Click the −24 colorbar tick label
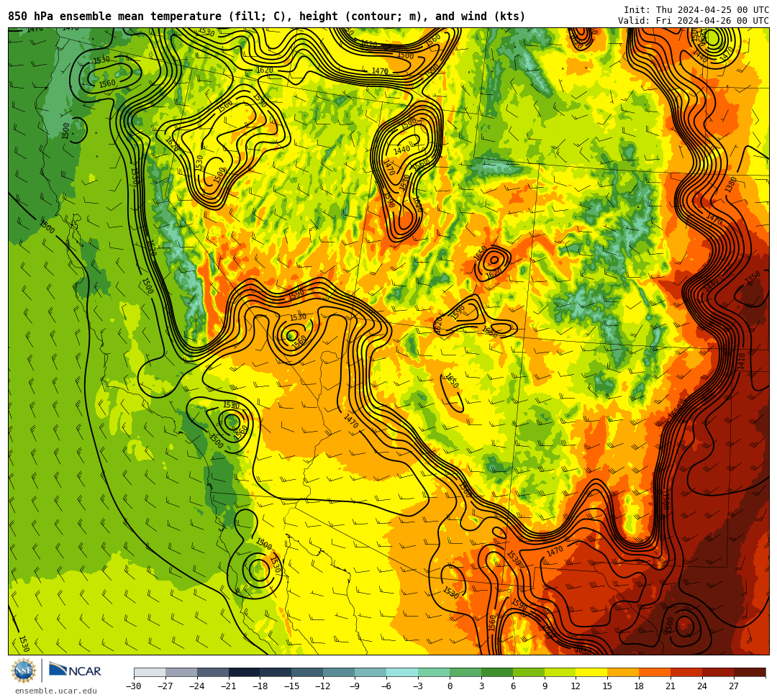777x700 pixels. point(197,686)
